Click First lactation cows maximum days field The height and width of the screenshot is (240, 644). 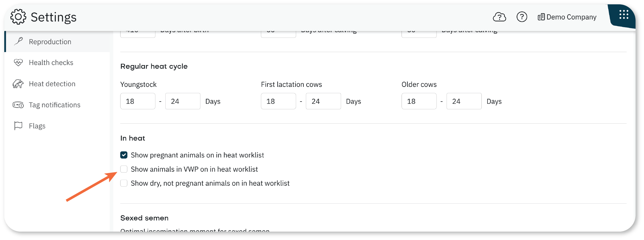323,101
